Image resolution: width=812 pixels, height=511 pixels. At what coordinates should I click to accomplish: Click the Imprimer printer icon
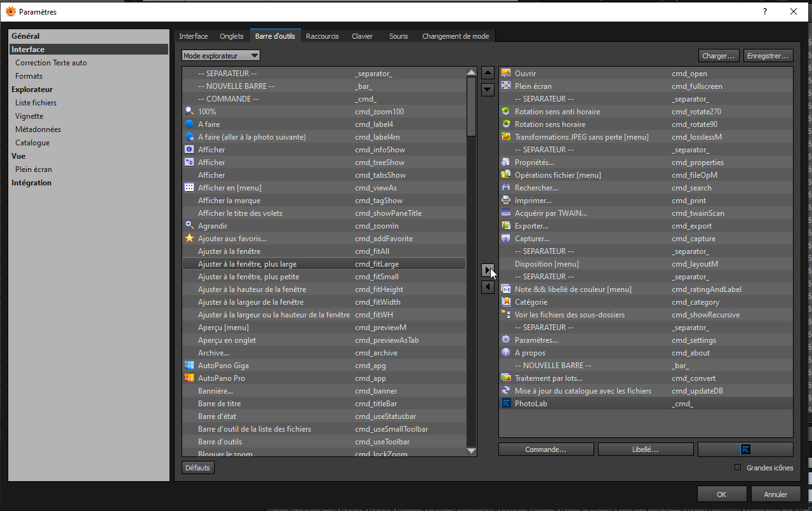point(506,201)
